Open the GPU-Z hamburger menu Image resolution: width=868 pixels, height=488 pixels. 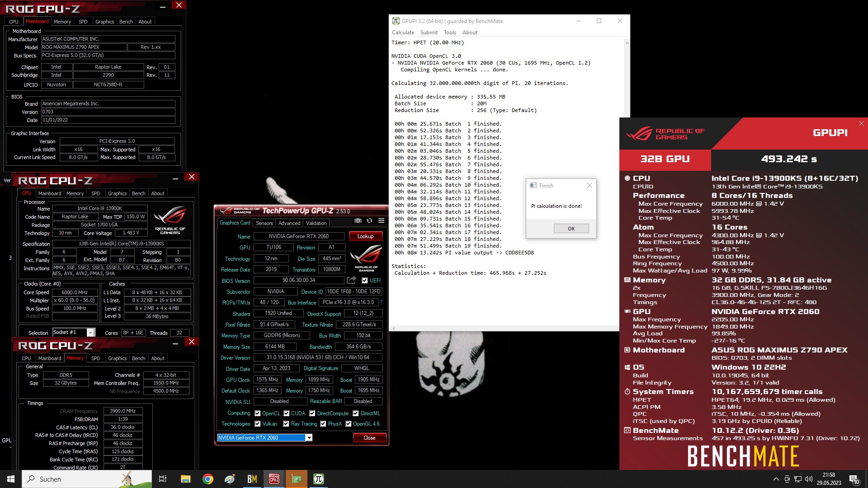381,221
